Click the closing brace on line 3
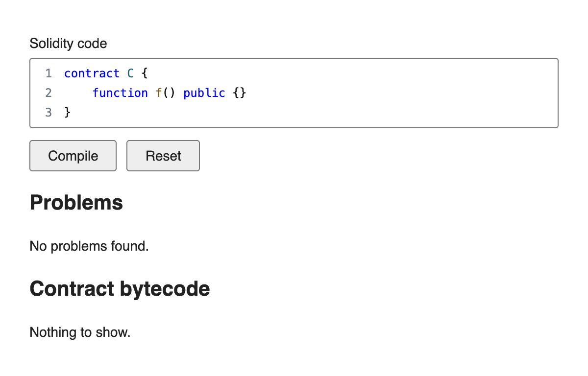 tap(68, 113)
